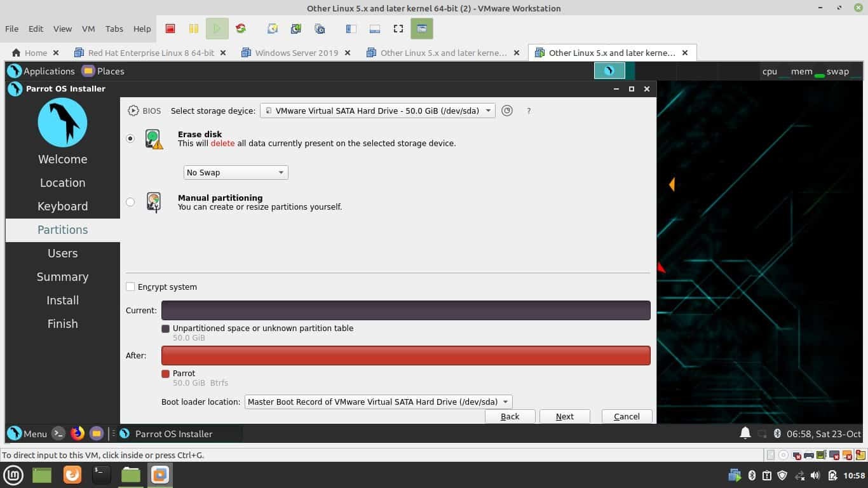Open the Select storage device dropdown

click(x=377, y=111)
